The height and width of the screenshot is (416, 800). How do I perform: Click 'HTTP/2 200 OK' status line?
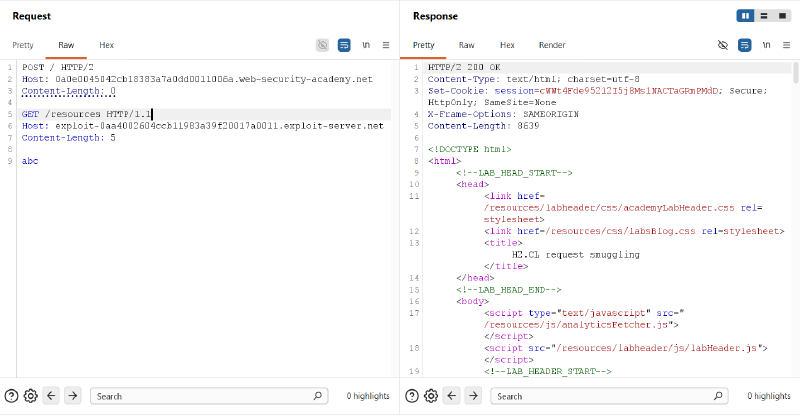[464, 67]
